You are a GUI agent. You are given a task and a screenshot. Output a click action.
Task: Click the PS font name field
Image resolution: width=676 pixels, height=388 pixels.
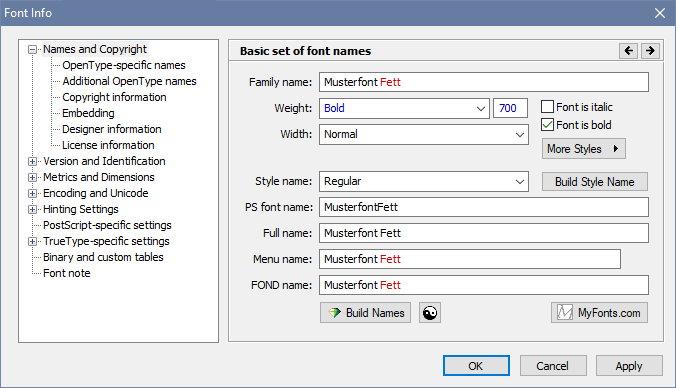tap(484, 207)
